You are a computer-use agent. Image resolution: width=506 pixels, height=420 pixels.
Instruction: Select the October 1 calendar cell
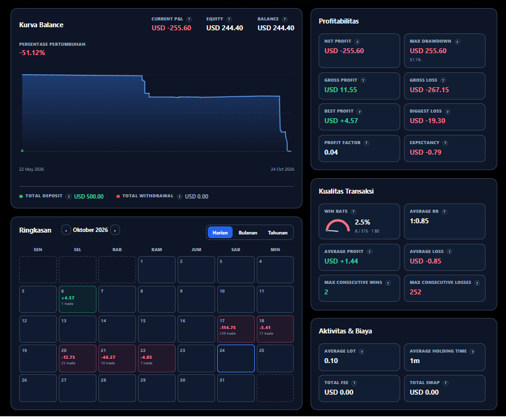(157, 270)
